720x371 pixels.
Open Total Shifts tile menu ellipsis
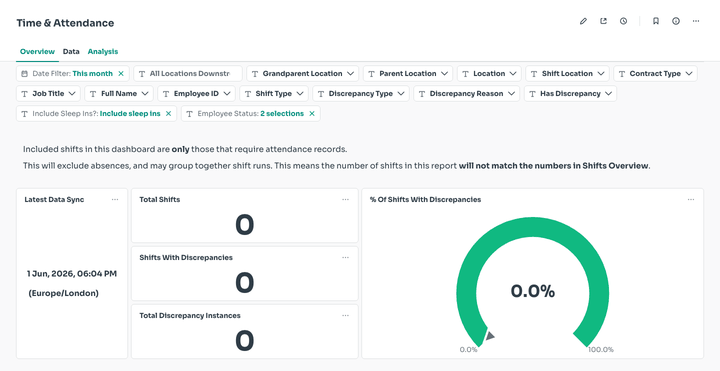(345, 199)
